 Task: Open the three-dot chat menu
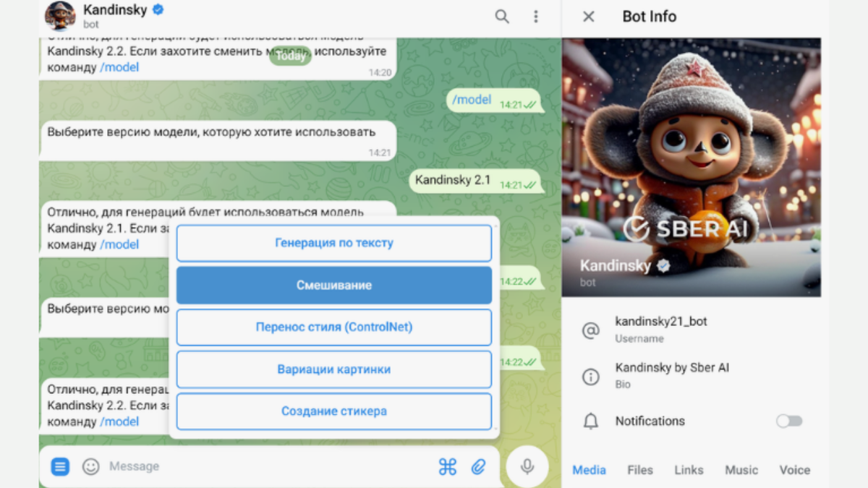coord(536,17)
